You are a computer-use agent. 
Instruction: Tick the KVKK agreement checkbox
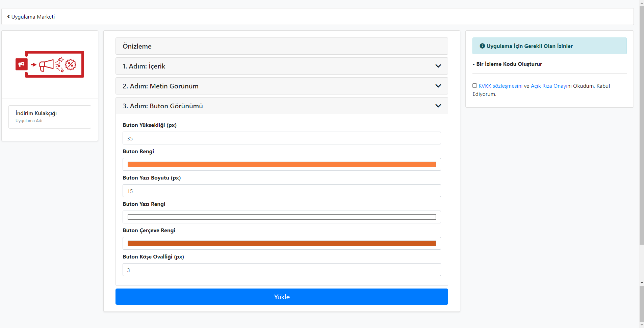point(474,86)
